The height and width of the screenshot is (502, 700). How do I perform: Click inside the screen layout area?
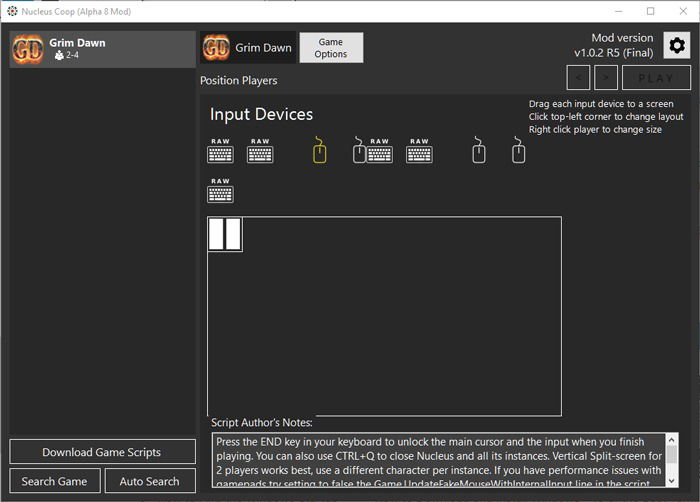pyautogui.click(x=384, y=316)
